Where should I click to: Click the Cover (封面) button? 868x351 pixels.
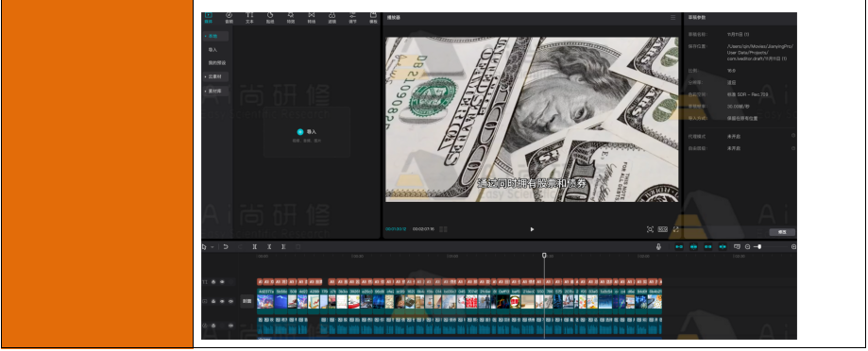coord(247,302)
